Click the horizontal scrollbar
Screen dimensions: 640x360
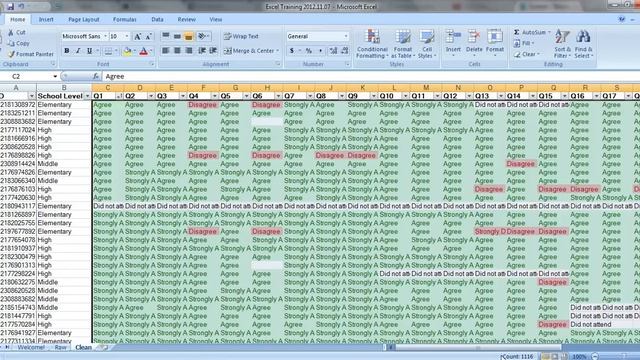coord(478,347)
